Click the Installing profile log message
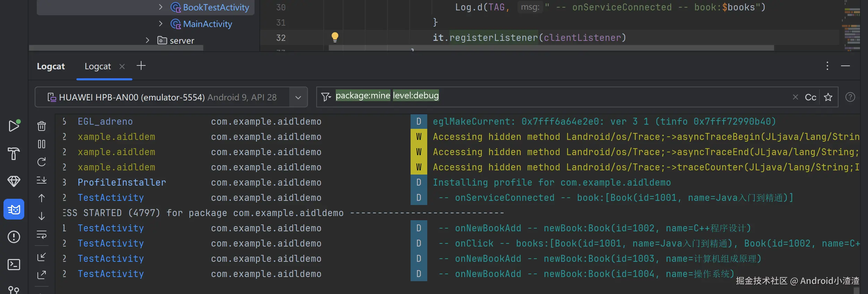 point(552,182)
